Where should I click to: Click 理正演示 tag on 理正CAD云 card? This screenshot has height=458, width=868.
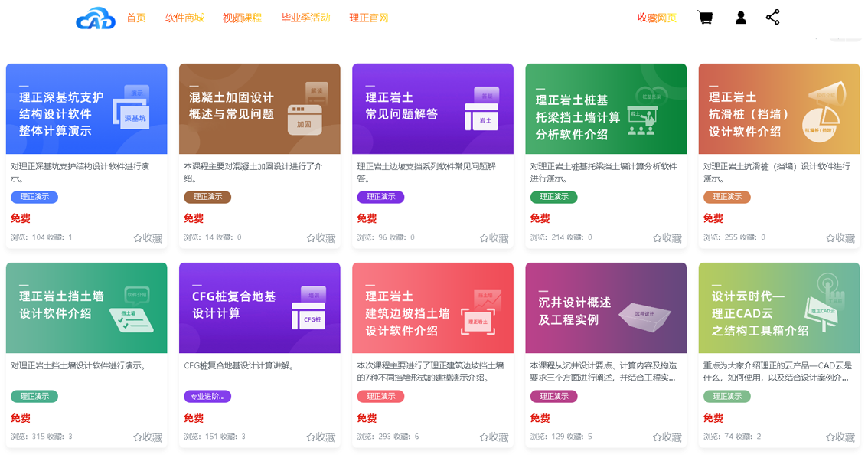click(x=727, y=397)
